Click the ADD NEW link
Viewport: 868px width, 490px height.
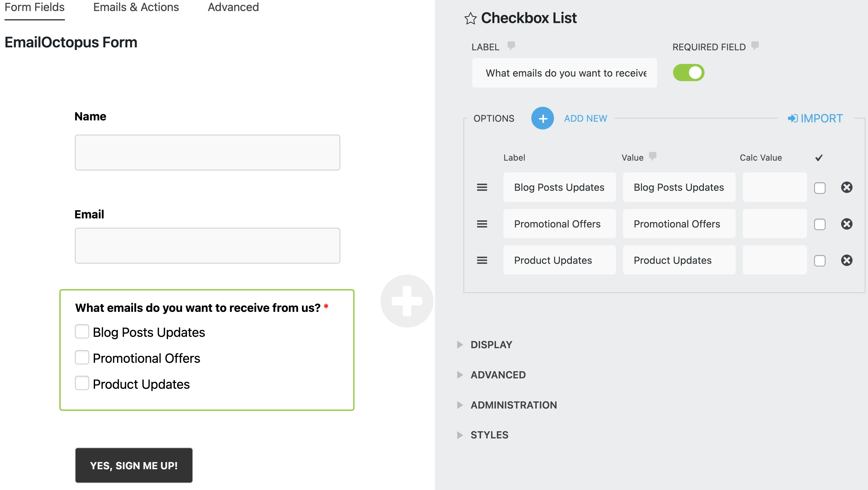tap(585, 118)
